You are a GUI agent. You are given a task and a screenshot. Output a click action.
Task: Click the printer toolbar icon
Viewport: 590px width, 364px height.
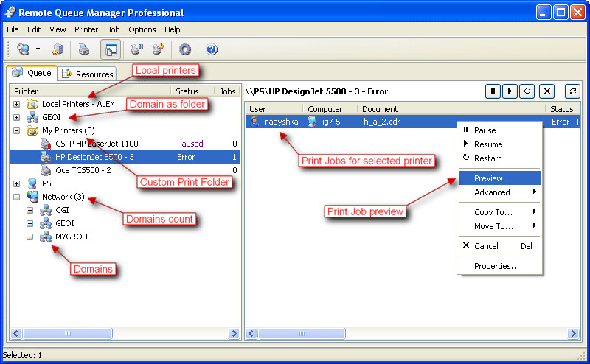pyautogui.click(x=84, y=49)
